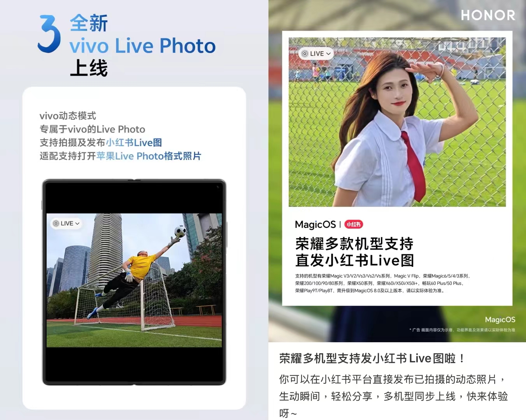
Task: Click the supported models fine print text
Action: pos(382,283)
